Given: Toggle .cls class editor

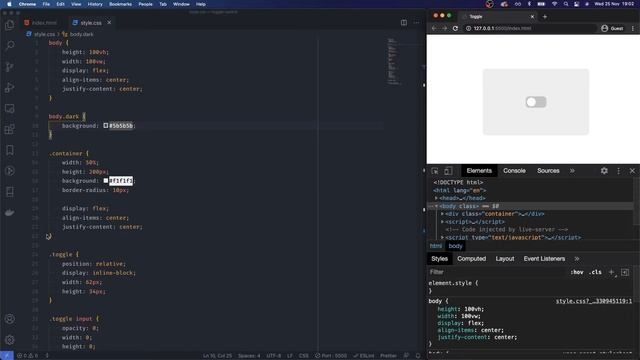Looking at the screenshot, I should tap(595, 272).
